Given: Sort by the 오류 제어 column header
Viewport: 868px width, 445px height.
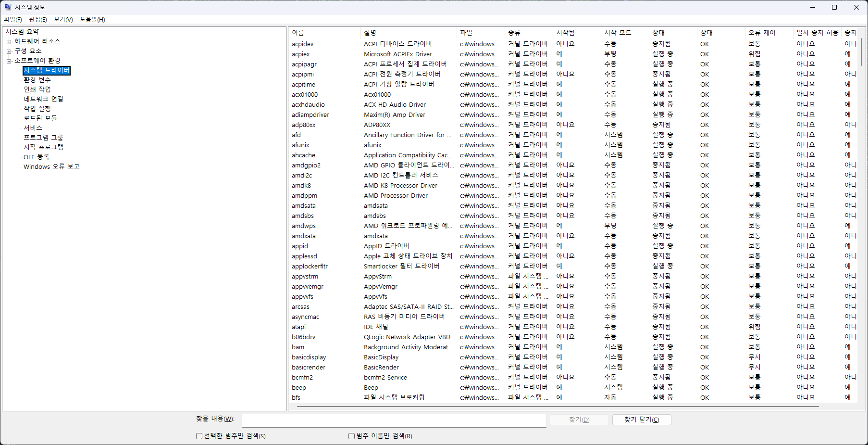Looking at the screenshot, I should coord(769,33).
